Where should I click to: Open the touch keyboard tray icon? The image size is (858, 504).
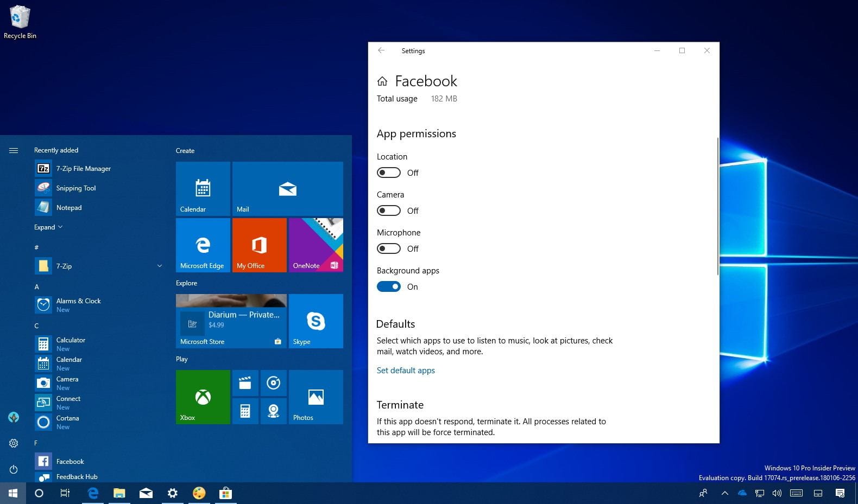click(797, 493)
